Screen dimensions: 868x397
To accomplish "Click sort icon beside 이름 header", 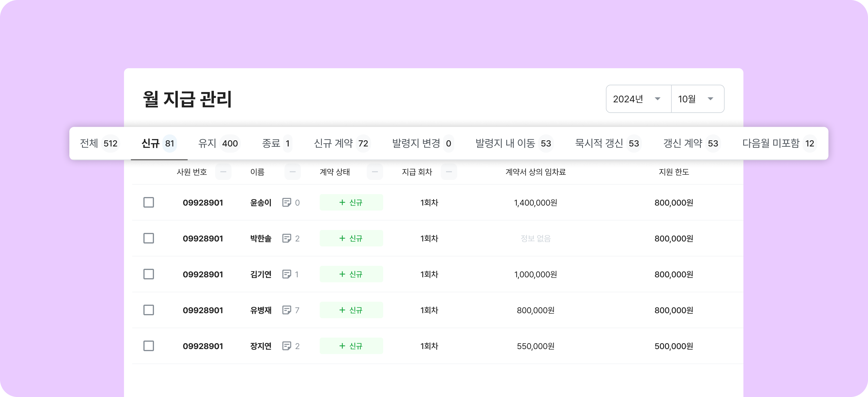I will point(292,172).
